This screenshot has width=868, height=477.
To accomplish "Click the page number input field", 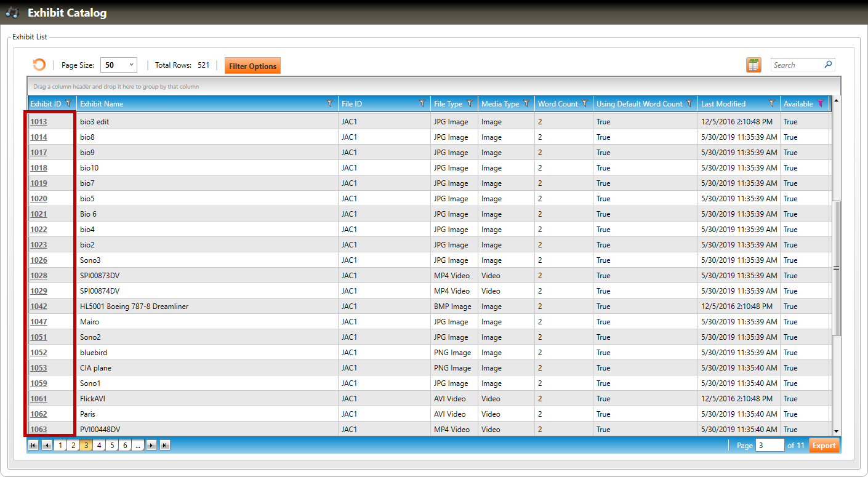I will [770, 446].
